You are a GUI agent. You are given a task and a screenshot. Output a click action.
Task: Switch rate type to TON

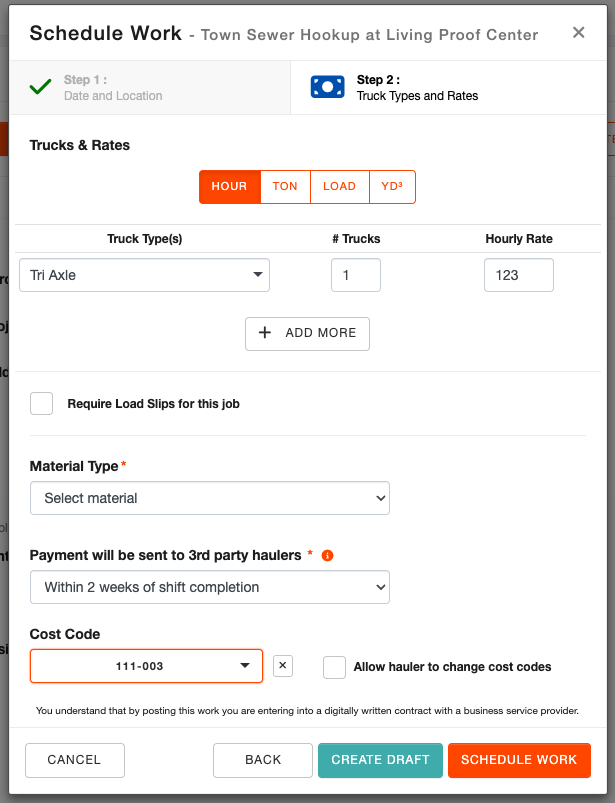point(285,187)
